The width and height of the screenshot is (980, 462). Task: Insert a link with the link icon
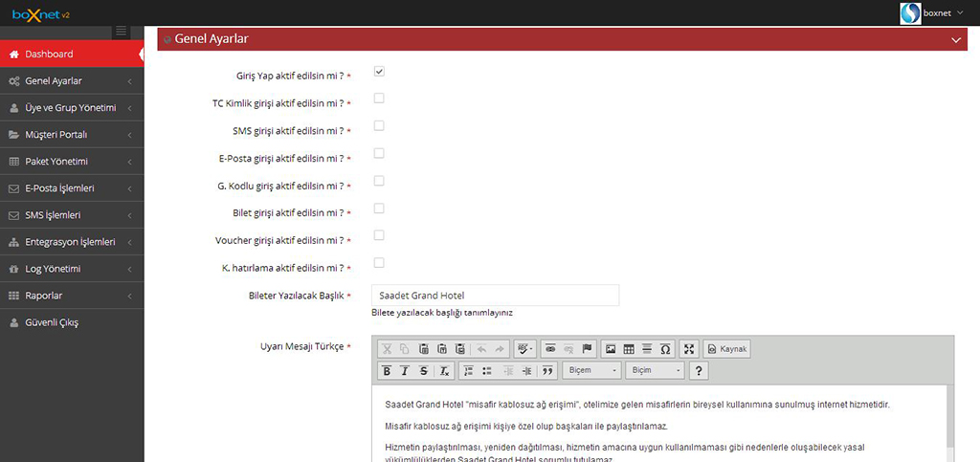coord(550,349)
